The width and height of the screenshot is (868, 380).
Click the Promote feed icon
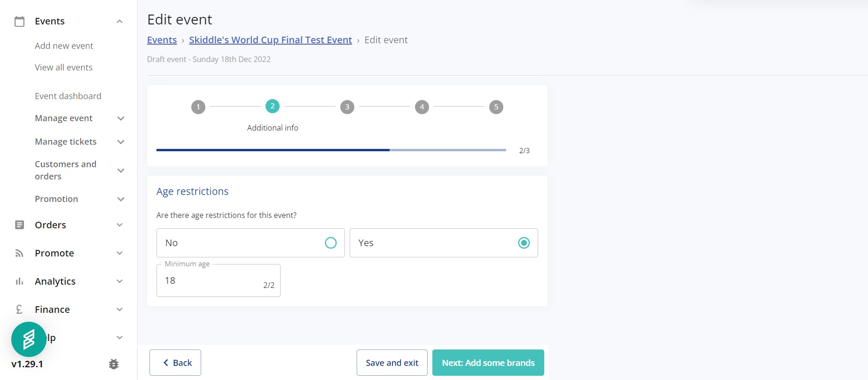click(x=19, y=253)
